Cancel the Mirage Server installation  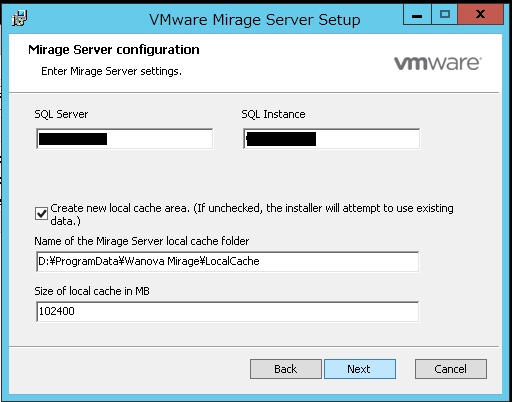point(451,369)
